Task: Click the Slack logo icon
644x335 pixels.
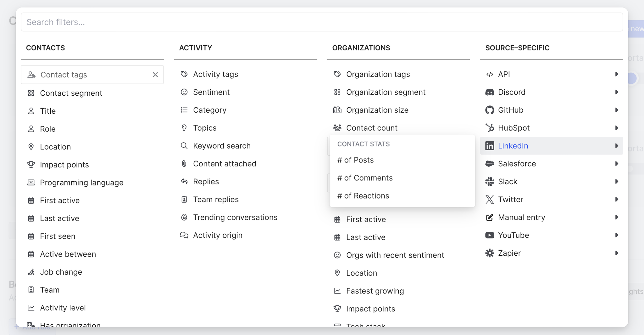Action: 490,182
